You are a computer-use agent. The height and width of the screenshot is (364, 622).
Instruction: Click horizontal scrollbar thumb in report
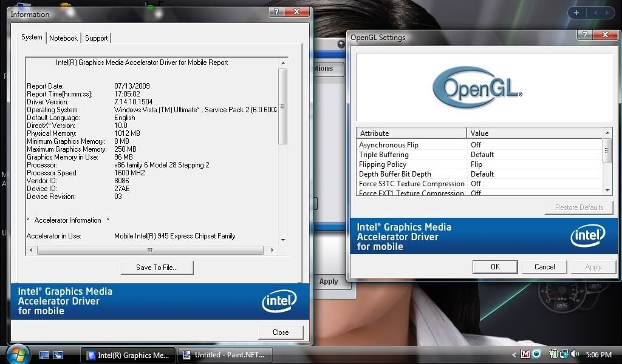[150, 250]
